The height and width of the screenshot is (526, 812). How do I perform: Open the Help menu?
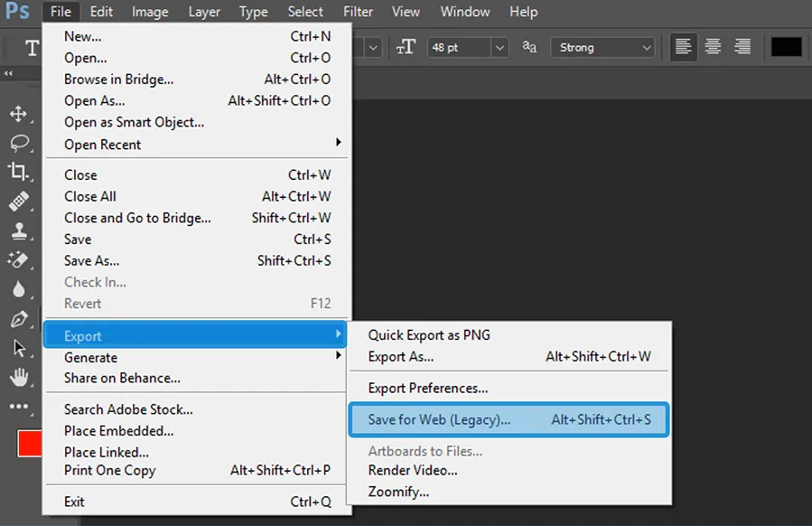[524, 12]
